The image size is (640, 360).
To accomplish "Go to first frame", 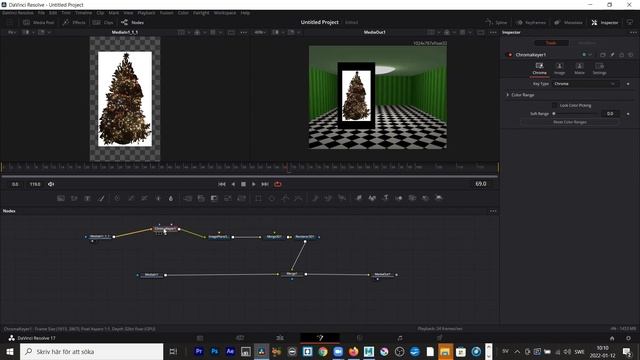I will pos(222,184).
